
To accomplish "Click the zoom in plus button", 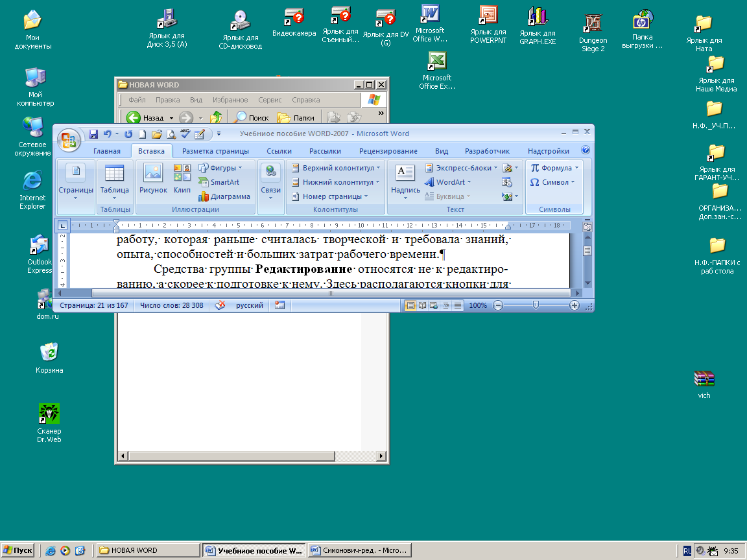I will pyautogui.click(x=575, y=305).
